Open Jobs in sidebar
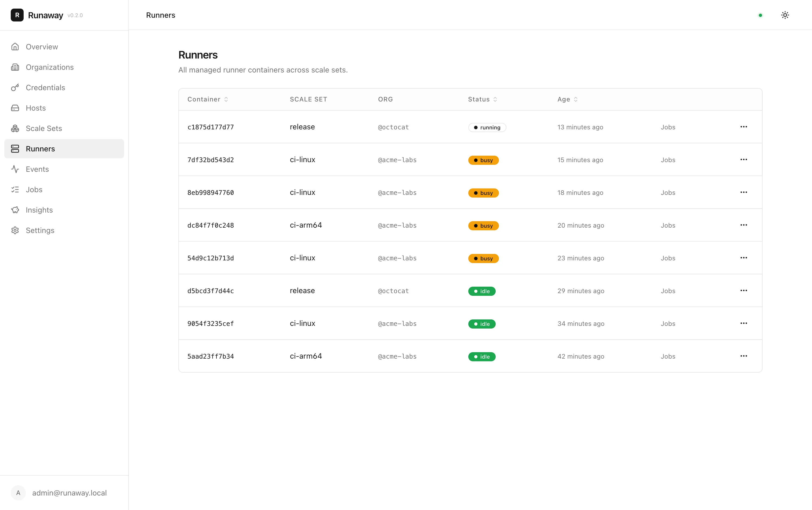This screenshot has width=812, height=510. (64, 190)
